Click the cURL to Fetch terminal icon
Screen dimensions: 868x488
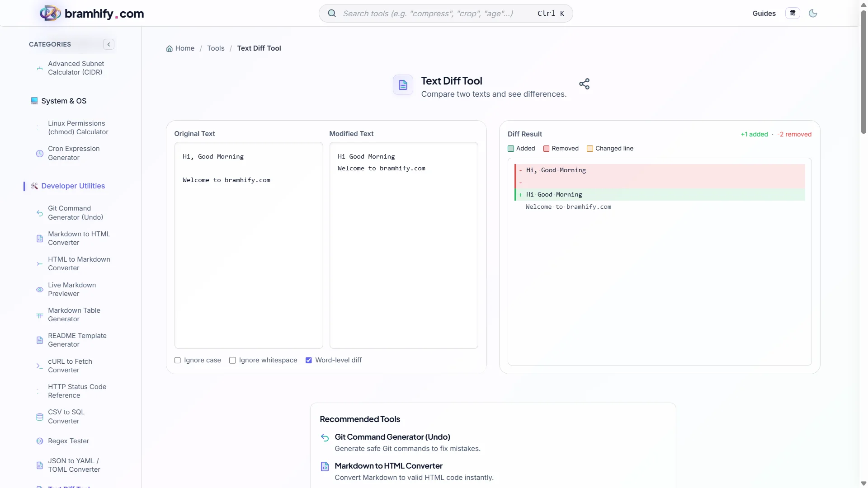pos(40,366)
